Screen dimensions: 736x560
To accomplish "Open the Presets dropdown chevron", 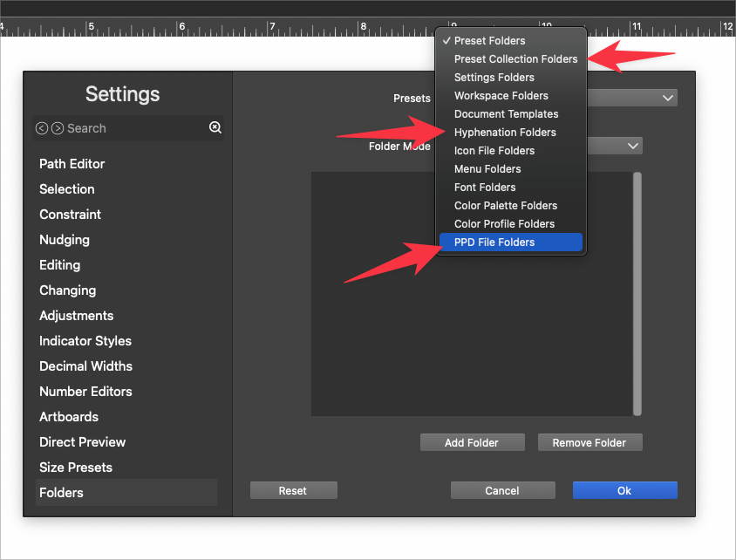I will point(668,99).
